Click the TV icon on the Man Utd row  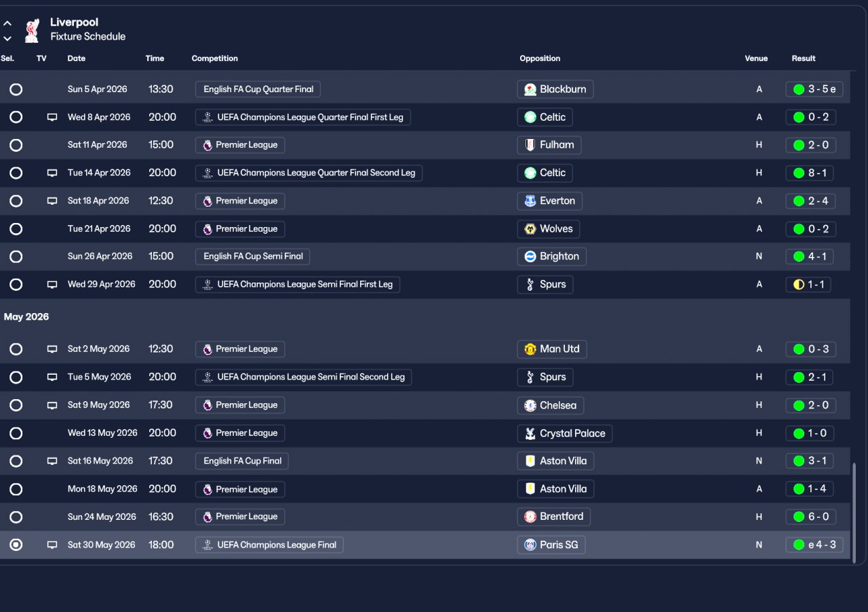click(x=52, y=349)
